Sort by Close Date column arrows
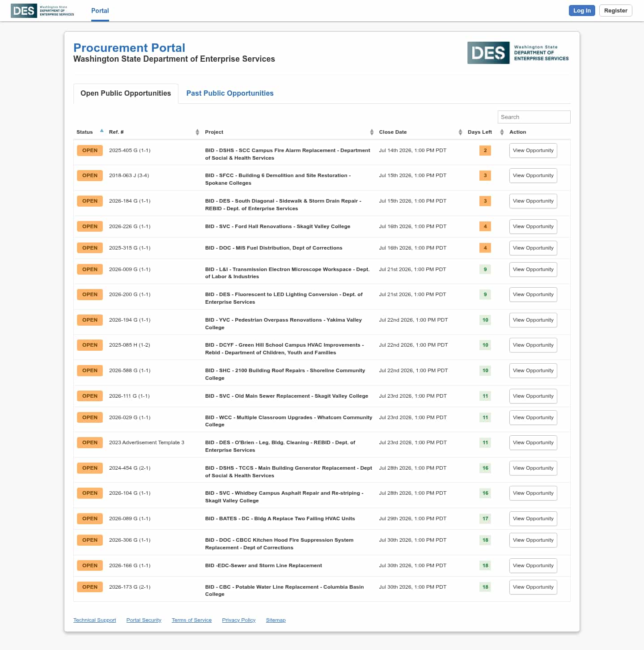This screenshot has height=650, width=644. 460,132
